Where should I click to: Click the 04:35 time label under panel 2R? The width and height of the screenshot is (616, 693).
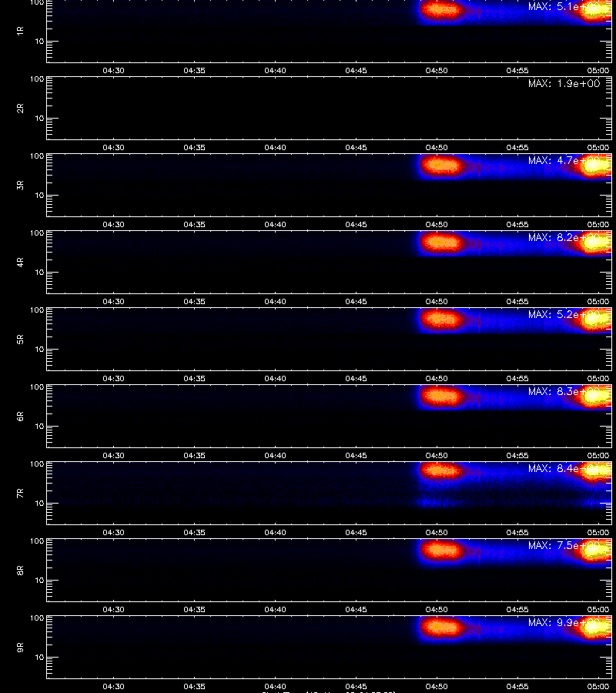click(x=195, y=147)
